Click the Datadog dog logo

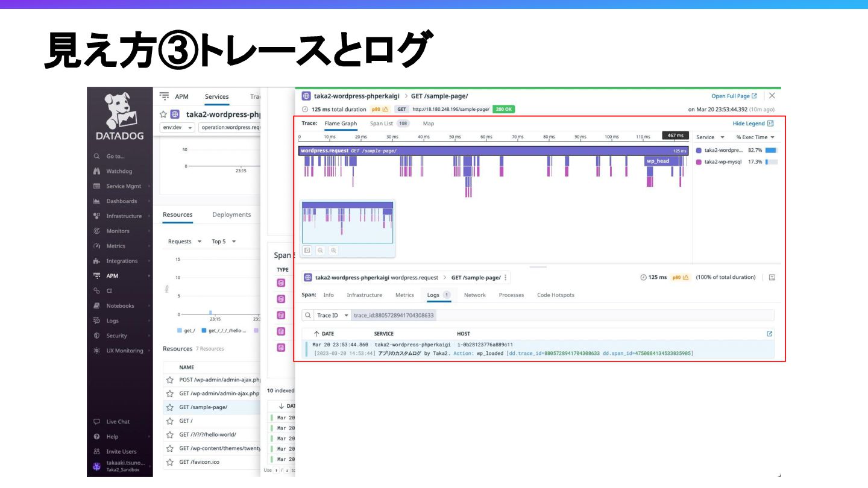point(120,110)
